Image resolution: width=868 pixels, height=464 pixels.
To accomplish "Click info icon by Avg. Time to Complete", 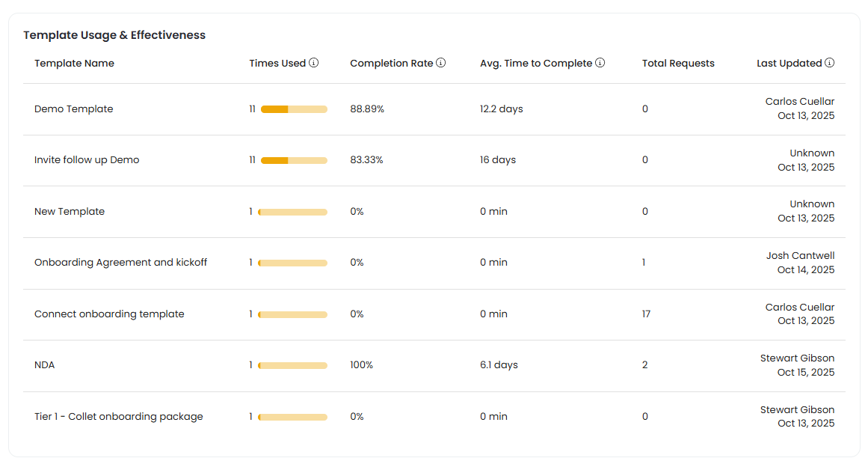I will click(x=600, y=63).
